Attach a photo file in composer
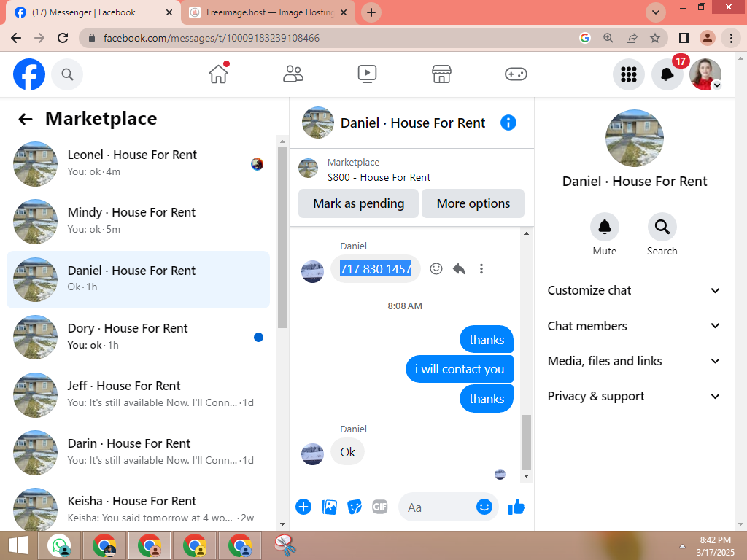This screenshot has height=560, width=747. (329, 507)
